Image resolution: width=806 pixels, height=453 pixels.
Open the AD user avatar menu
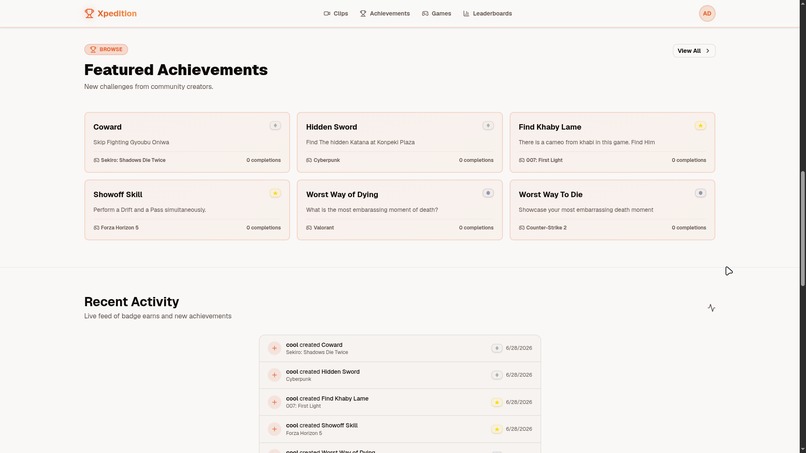pos(707,13)
